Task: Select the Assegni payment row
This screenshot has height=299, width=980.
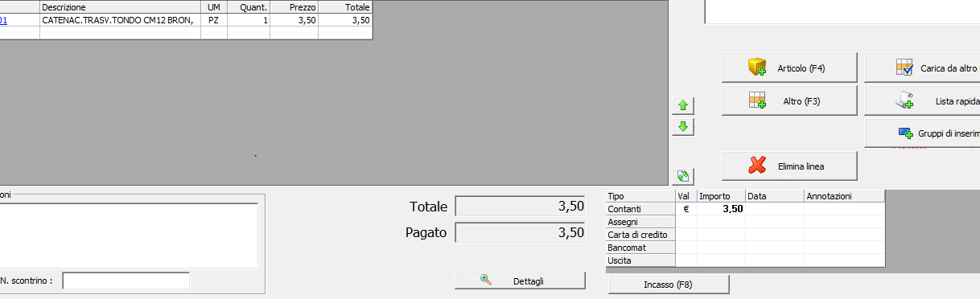Action: [x=745, y=221]
